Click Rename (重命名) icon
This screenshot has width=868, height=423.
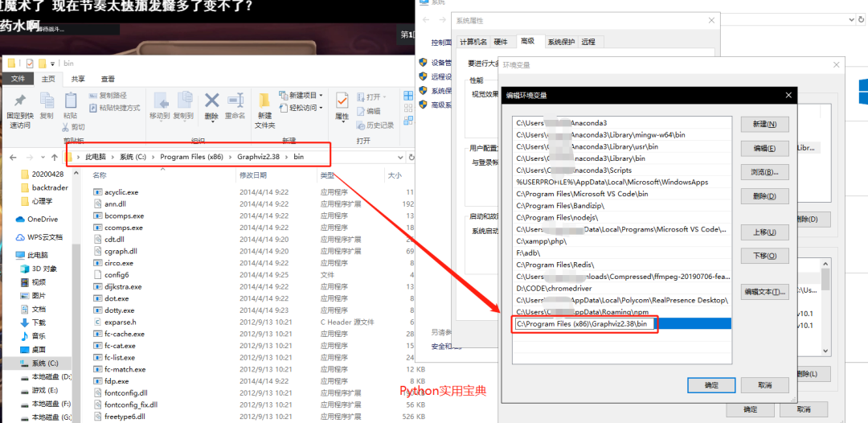tap(235, 101)
